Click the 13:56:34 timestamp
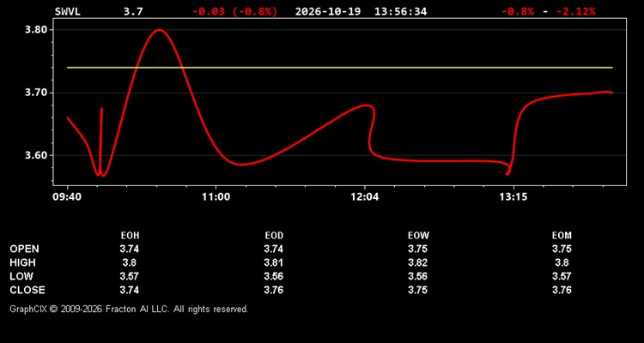 (400, 11)
